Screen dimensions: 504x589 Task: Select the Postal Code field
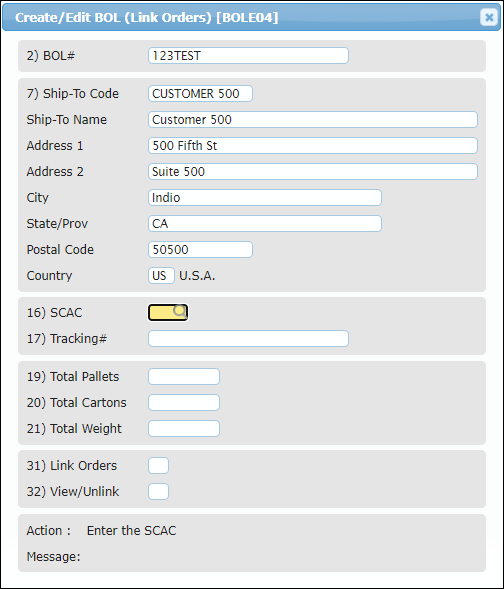coord(200,249)
